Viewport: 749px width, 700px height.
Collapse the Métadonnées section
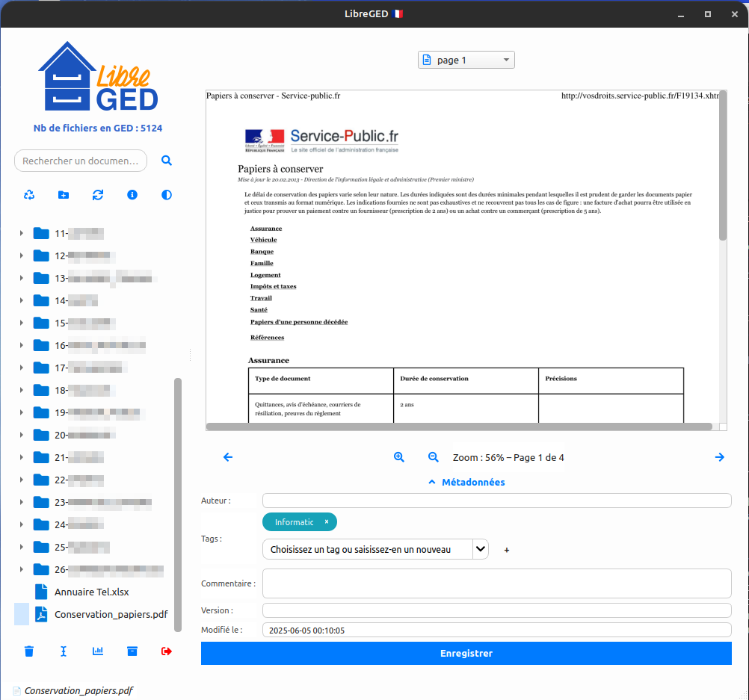pos(466,483)
